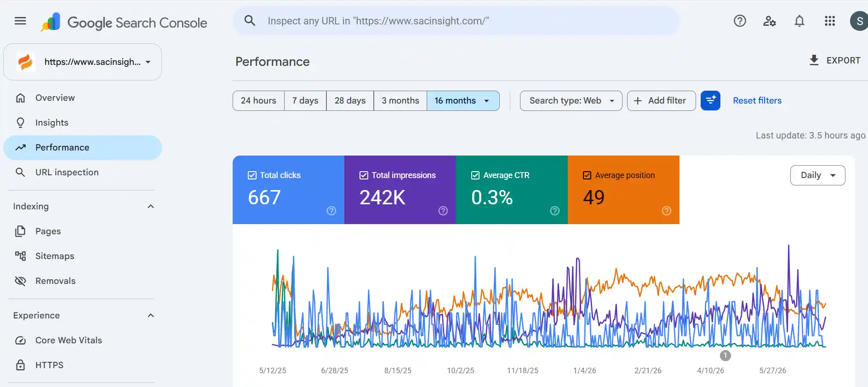Open the account avatar menu
The height and width of the screenshot is (387, 868).
(859, 21)
